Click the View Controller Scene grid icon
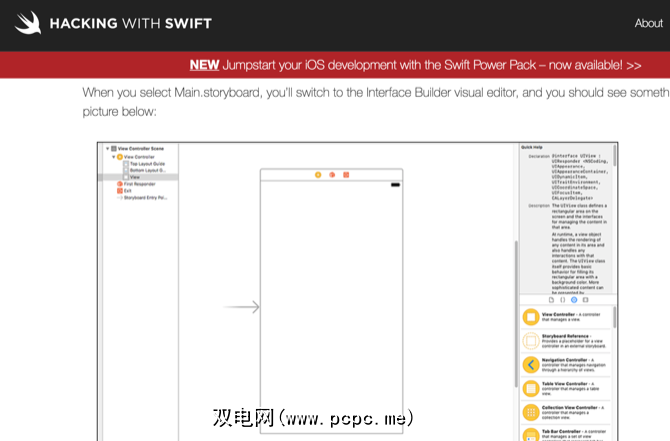The image size is (670, 441). pos(114,148)
